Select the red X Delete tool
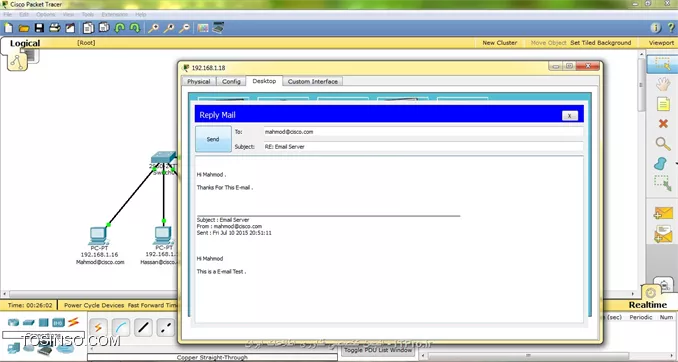Image resolution: width=678 pixels, height=362 pixels. (x=663, y=124)
